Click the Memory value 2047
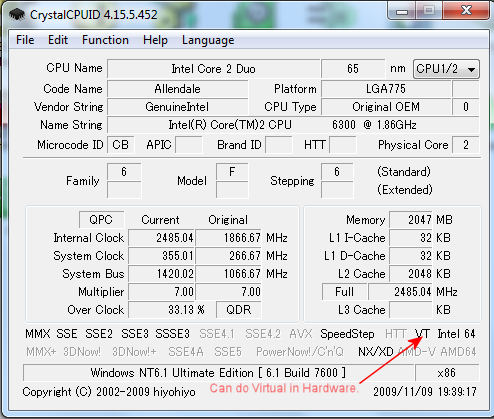This screenshot has width=494, height=419. point(411,220)
